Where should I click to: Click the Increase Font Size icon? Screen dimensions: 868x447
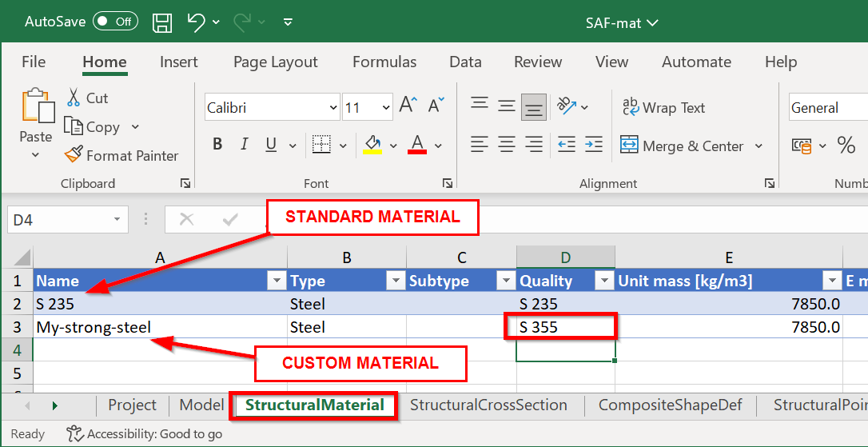tap(408, 106)
